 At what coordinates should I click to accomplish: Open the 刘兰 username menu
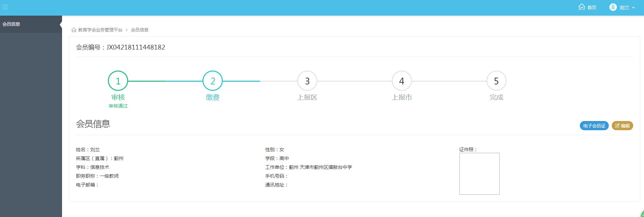coord(624,7)
